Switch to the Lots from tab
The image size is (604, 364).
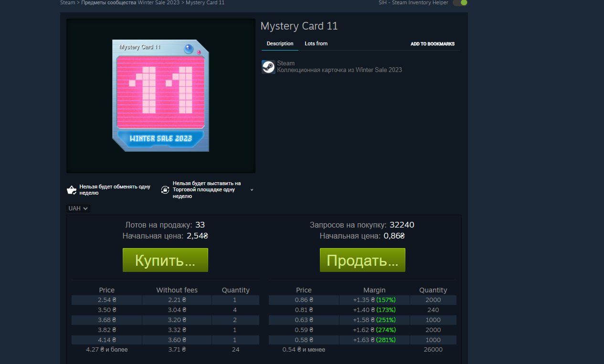pyautogui.click(x=316, y=43)
